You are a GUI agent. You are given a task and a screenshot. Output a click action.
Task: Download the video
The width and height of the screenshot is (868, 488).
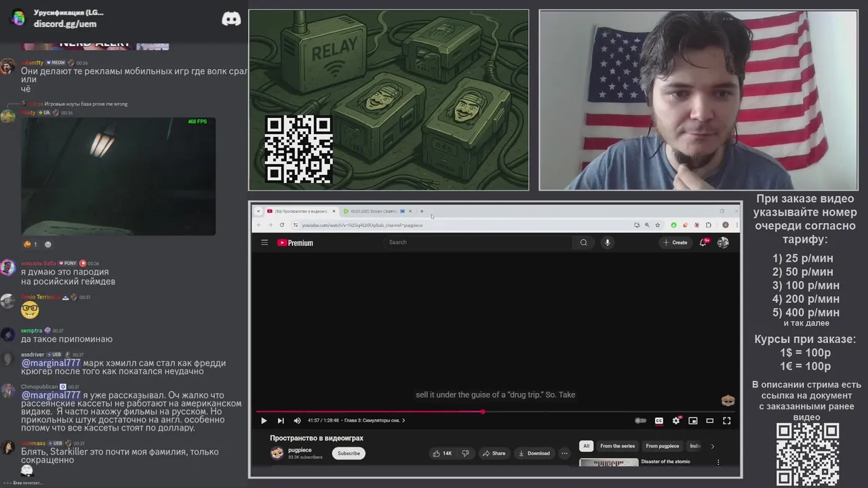coord(534,453)
